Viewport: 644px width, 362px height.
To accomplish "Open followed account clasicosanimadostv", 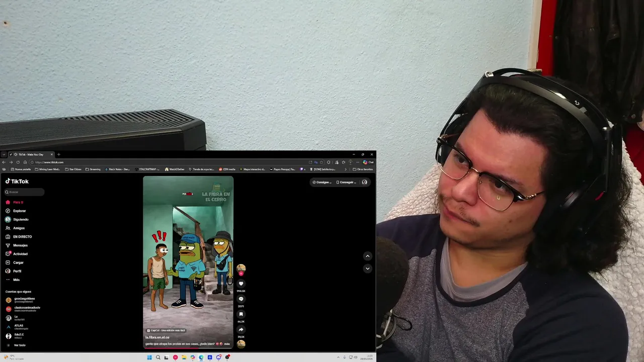I will pyautogui.click(x=23, y=309).
